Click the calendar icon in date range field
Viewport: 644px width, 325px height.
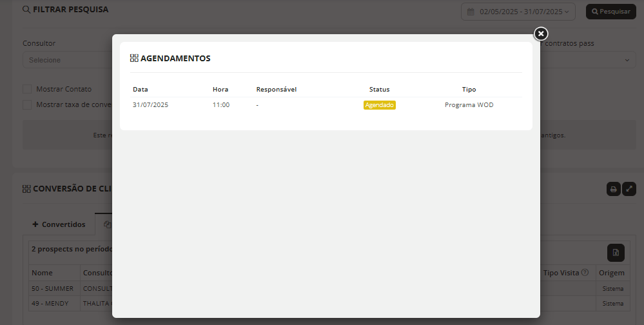click(471, 12)
